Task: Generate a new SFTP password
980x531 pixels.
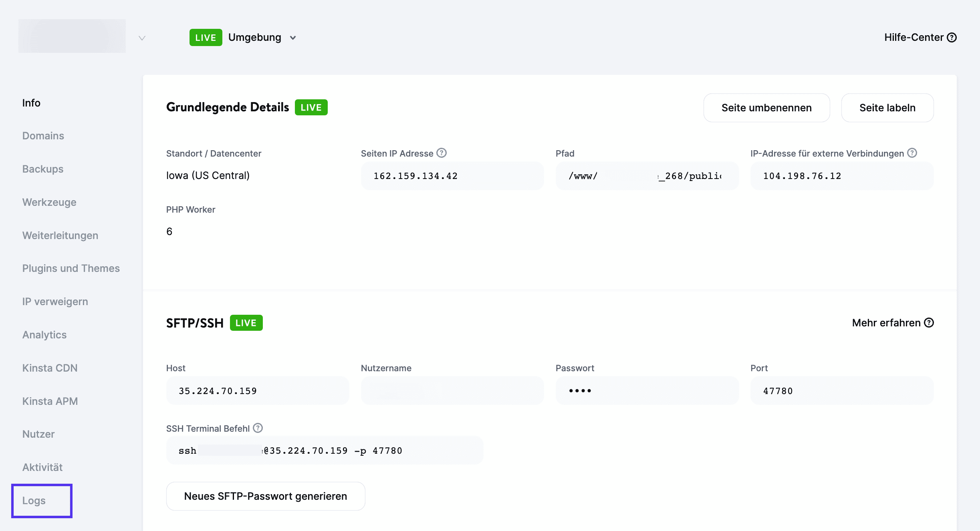Action: (x=265, y=496)
